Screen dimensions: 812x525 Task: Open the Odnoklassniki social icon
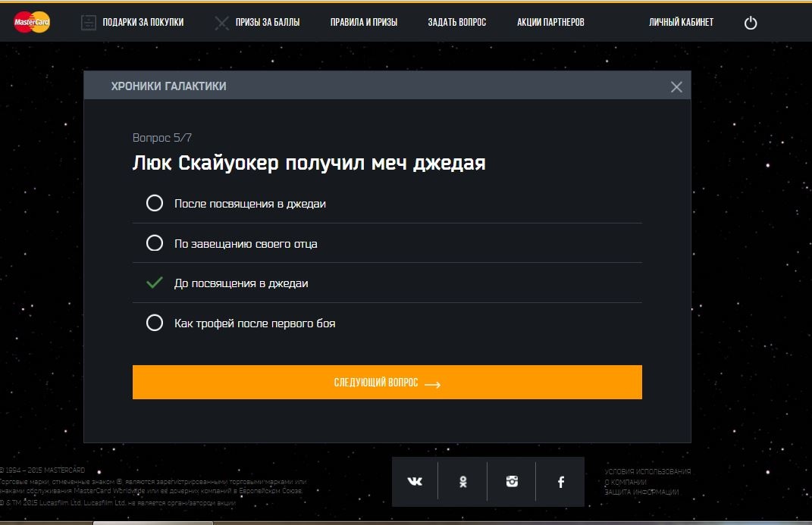point(462,482)
